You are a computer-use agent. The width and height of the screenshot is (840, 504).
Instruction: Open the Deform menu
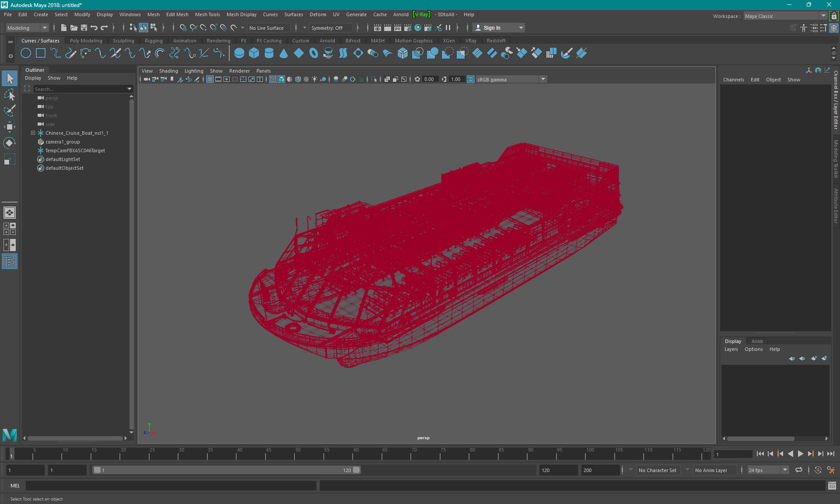(x=318, y=14)
